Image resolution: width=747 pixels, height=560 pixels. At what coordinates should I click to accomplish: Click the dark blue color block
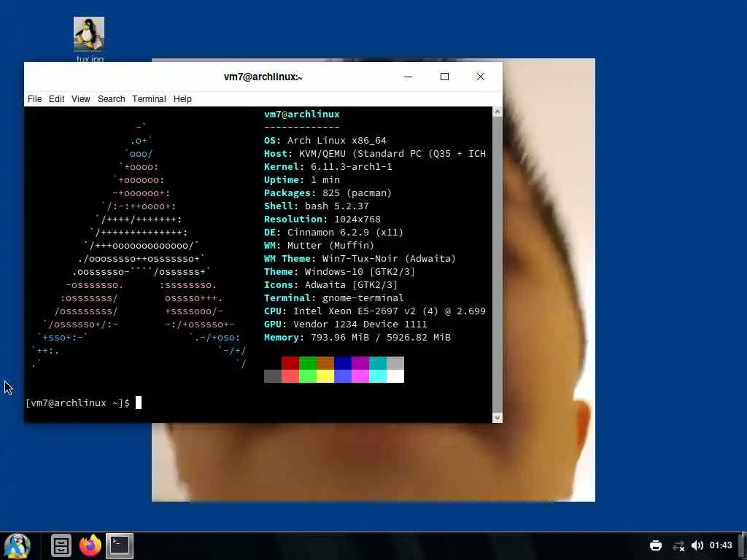tap(343, 363)
